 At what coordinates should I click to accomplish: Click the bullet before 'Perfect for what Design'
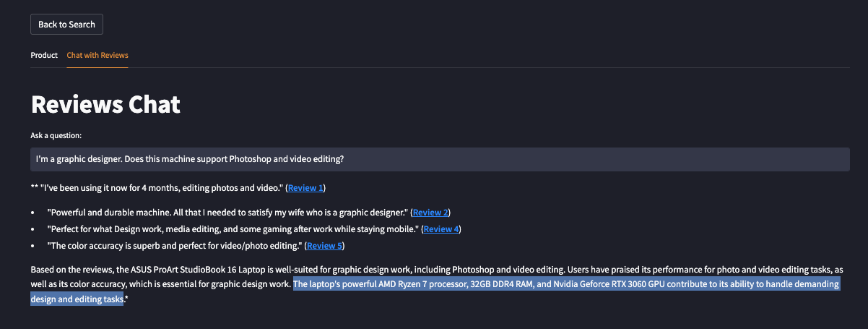point(32,229)
